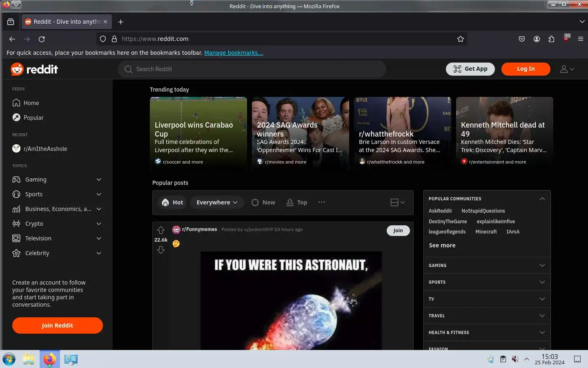
Task: Click the Join Reddit button
Action: pos(58,325)
